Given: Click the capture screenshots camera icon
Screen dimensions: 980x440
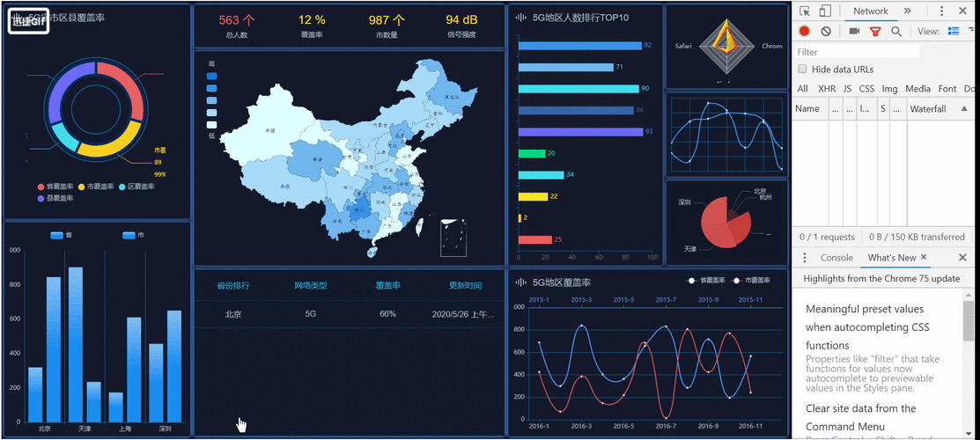Looking at the screenshot, I should (x=854, y=32).
